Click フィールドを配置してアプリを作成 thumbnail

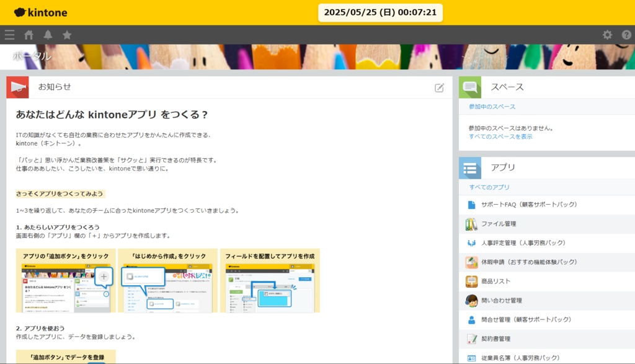click(x=270, y=280)
